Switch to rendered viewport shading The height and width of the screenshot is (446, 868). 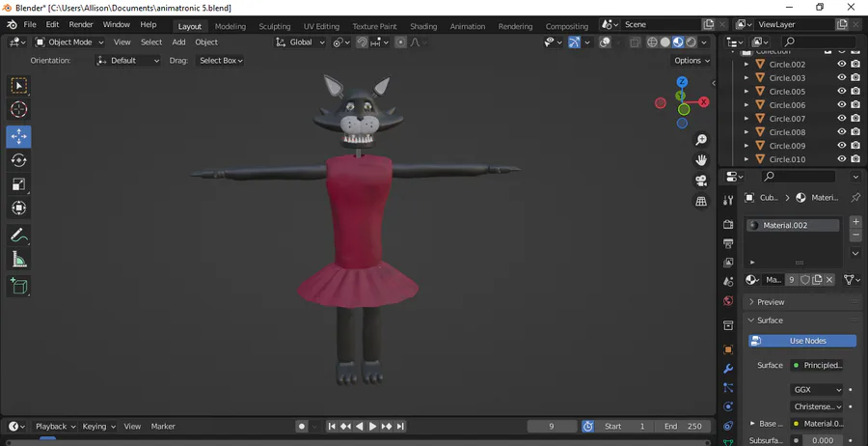point(692,42)
